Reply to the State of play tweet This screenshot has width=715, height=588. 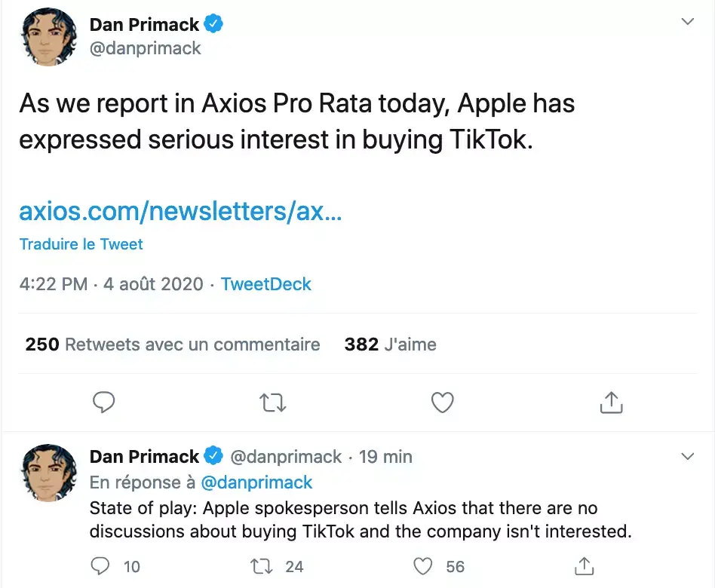click(x=100, y=566)
